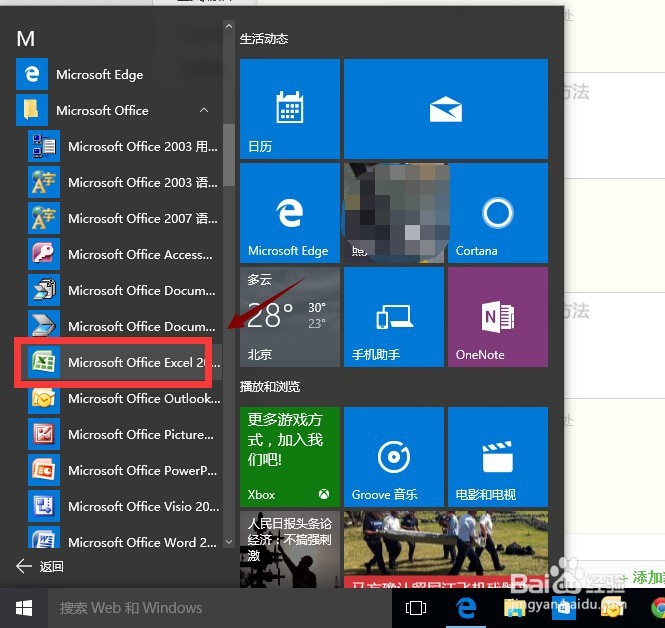
Task: Launch Microsoft Office Word icon
Action: (44, 539)
